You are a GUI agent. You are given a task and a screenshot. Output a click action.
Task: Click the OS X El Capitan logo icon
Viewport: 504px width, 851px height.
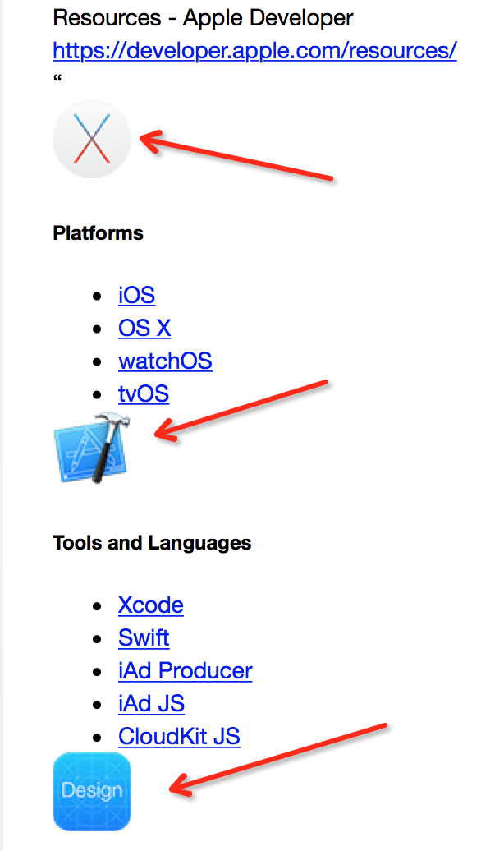91,138
